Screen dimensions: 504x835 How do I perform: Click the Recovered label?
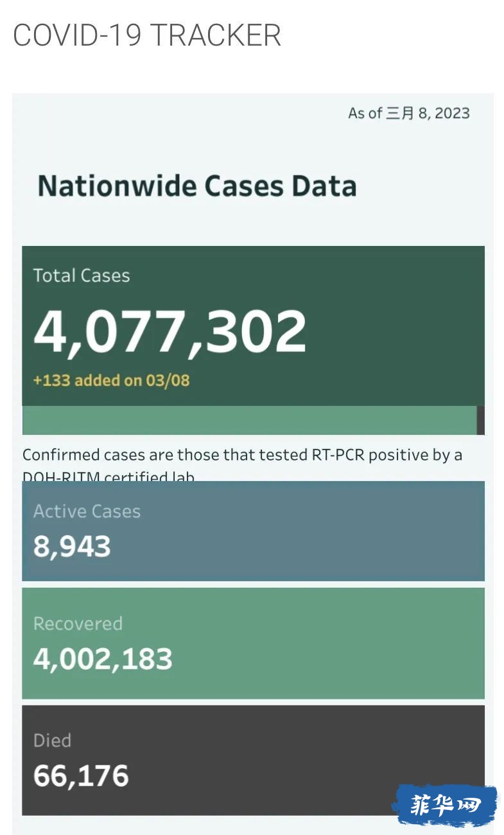click(78, 624)
